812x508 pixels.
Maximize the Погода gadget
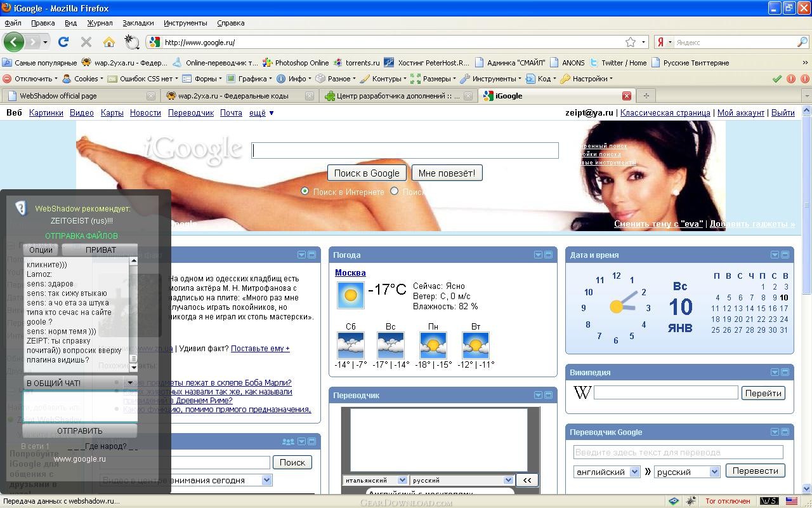click(548, 255)
